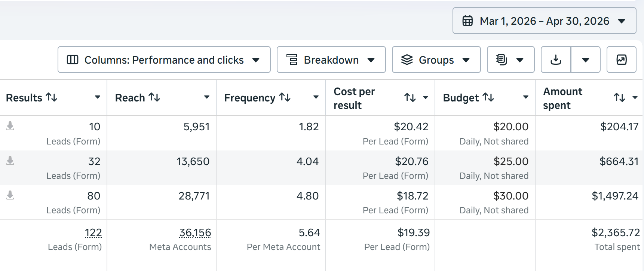The width and height of the screenshot is (644, 271).
Task: Click the columns layout icon
Action: [x=73, y=60]
